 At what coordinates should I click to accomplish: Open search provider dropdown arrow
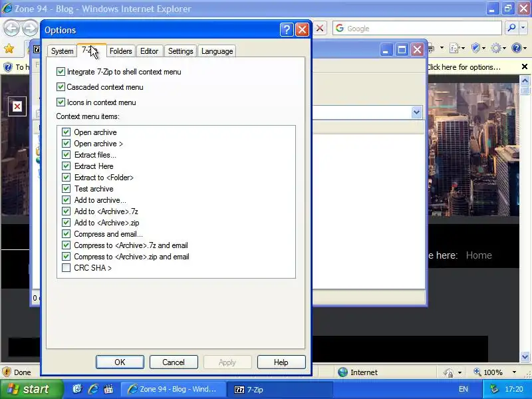523,28
